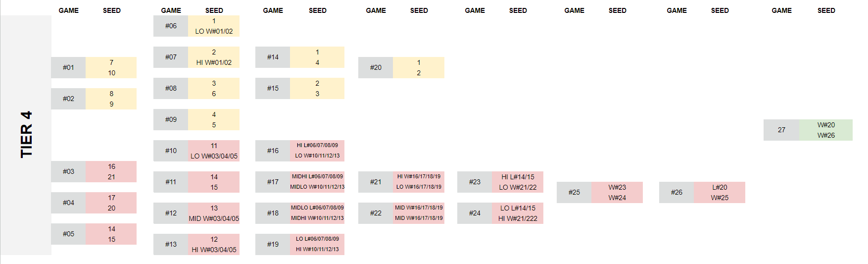
Task: Click game cell #03
Action: [x=68, y=171]
